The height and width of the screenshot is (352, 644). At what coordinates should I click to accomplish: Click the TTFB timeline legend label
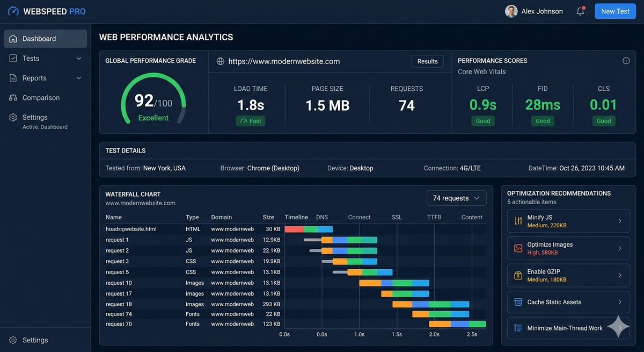point(435,217)
